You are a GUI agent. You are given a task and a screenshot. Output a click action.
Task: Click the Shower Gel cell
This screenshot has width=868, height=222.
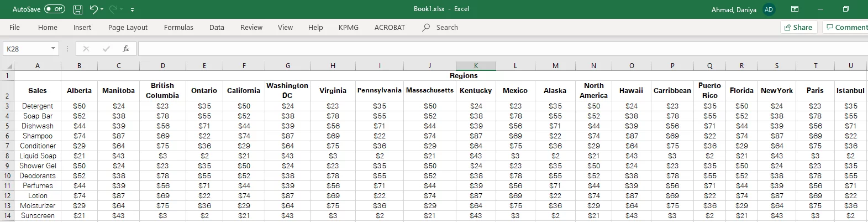(x=38, y=166)
